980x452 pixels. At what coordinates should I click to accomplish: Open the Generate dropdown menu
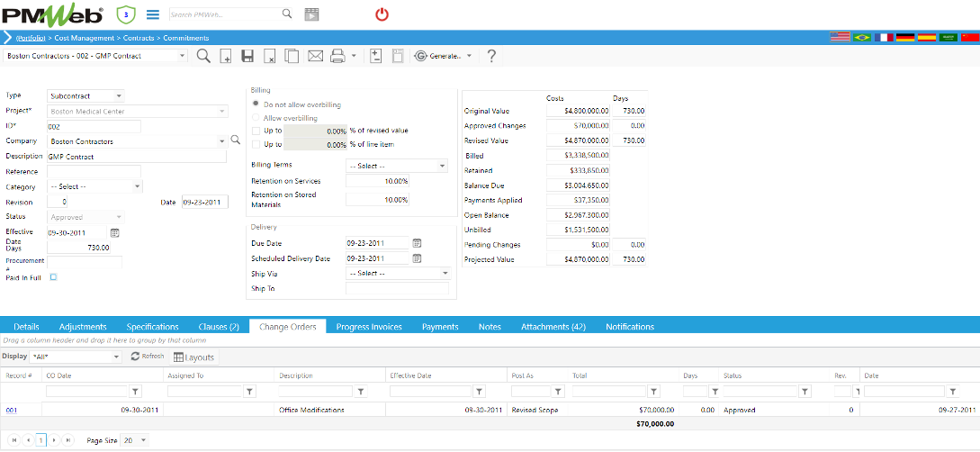coord(469,56)
